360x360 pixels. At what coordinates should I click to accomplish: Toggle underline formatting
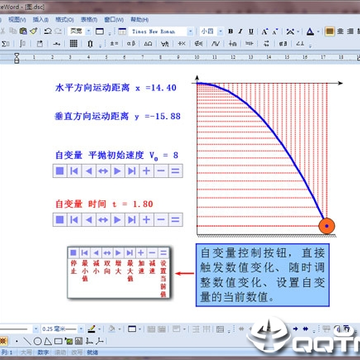(251, 31)
